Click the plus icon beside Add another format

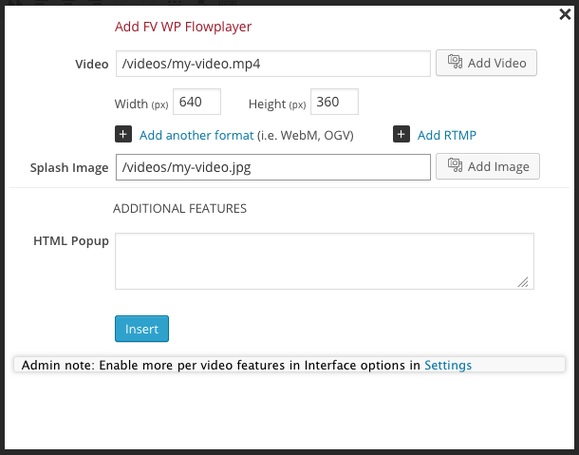123,134
